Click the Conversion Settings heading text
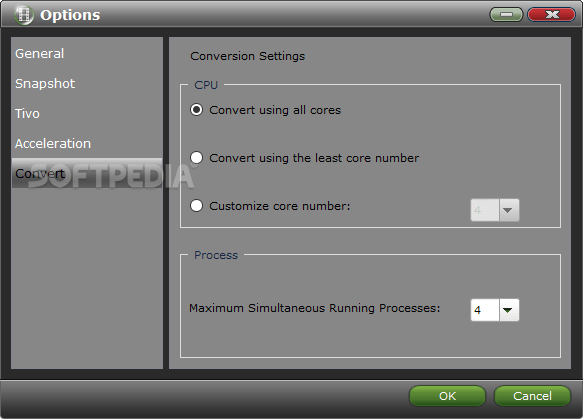 (247, 56)
